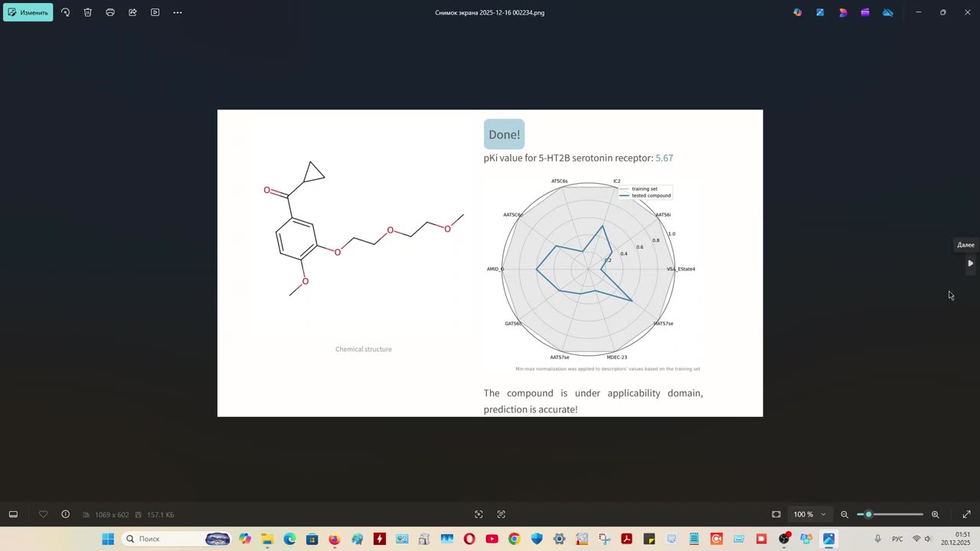
Task: Print the image with the printer icon
Action: 110,12
